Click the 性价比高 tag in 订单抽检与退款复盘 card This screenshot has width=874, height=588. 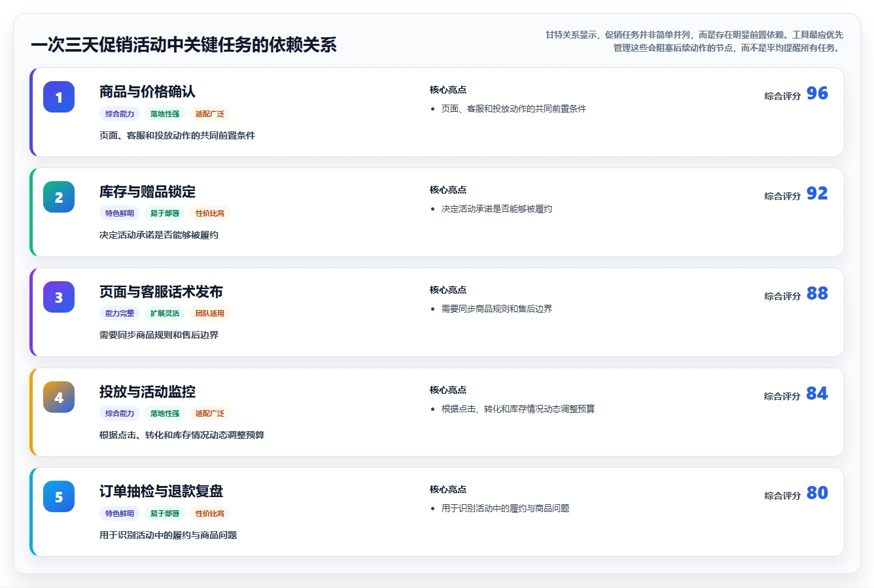(210, 513)
